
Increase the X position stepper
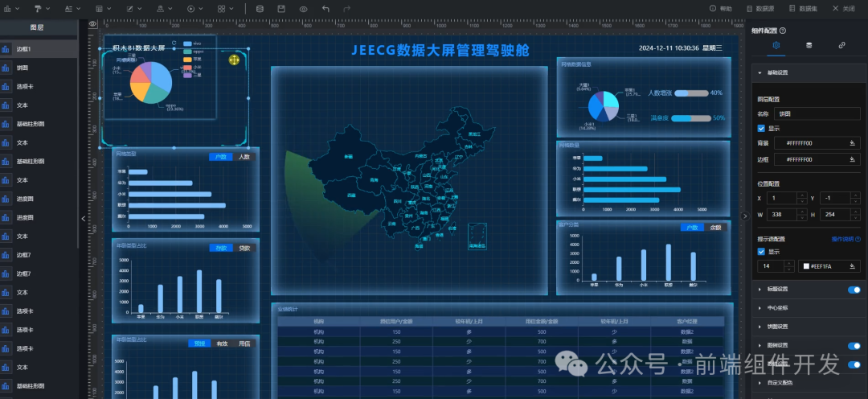coord(801,195)
